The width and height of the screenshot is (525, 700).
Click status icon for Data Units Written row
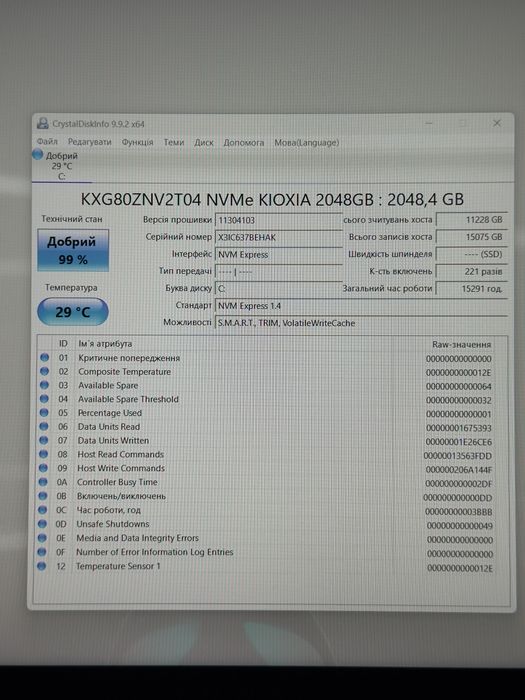[x=43, y=440]
